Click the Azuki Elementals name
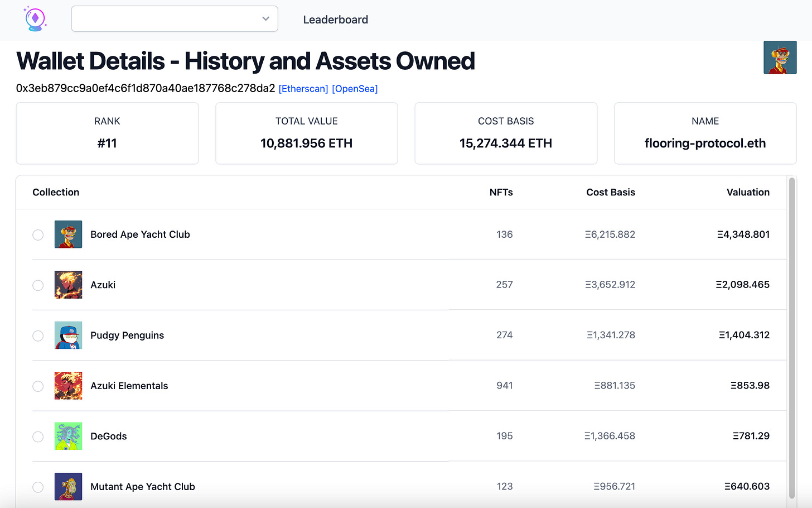 click(129, 386)
